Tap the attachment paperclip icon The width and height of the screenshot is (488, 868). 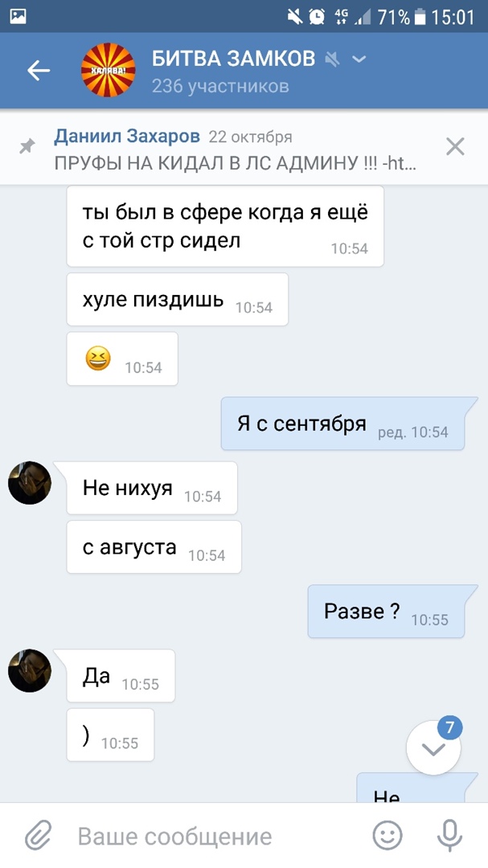click(39, 836)
